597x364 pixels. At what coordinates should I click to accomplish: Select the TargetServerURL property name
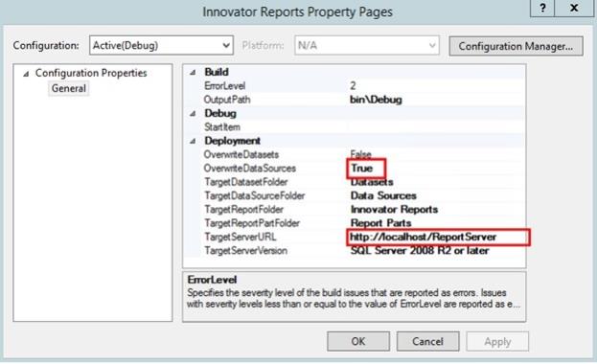[x=241, y=237]
